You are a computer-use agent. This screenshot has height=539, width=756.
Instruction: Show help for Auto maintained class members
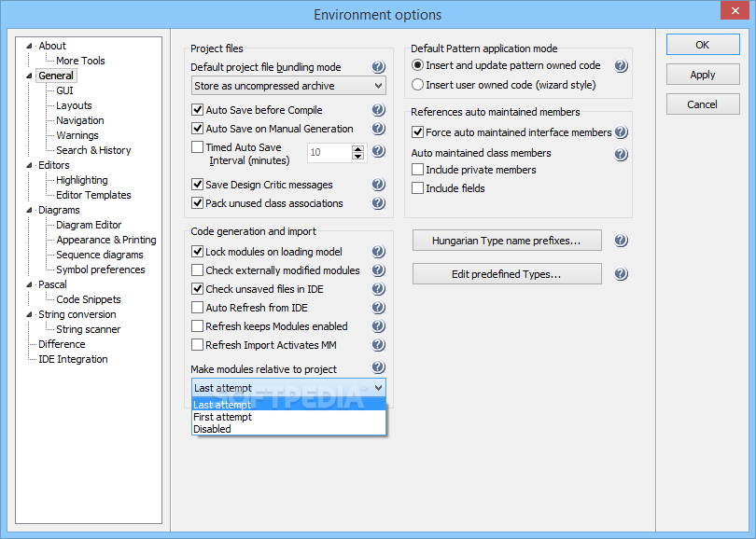[x=621, y=155]
